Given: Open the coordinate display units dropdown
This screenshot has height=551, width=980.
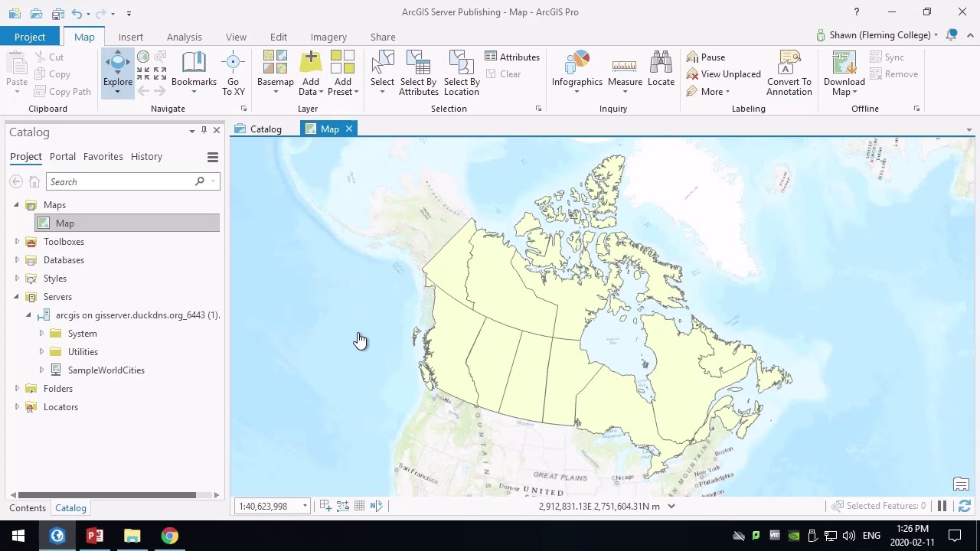Looking at the screenshot, I should tap(671, 506).
